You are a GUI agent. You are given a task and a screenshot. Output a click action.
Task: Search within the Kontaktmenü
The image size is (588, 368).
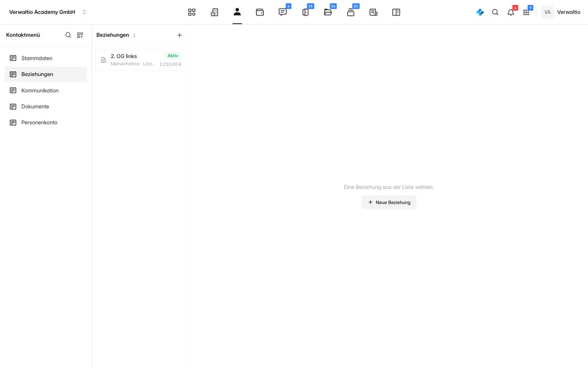[x=68, y=35]
